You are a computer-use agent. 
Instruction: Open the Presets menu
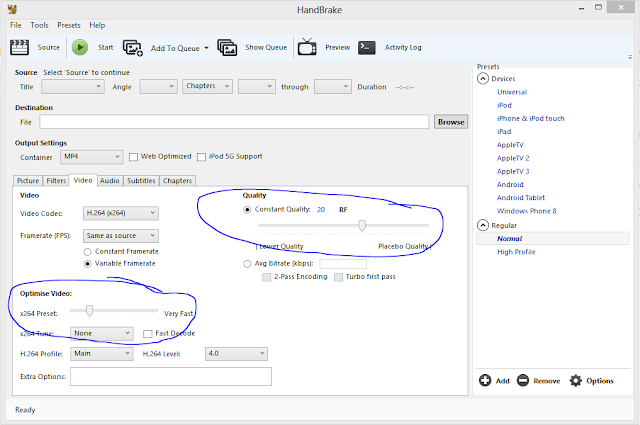coord(69,25)
